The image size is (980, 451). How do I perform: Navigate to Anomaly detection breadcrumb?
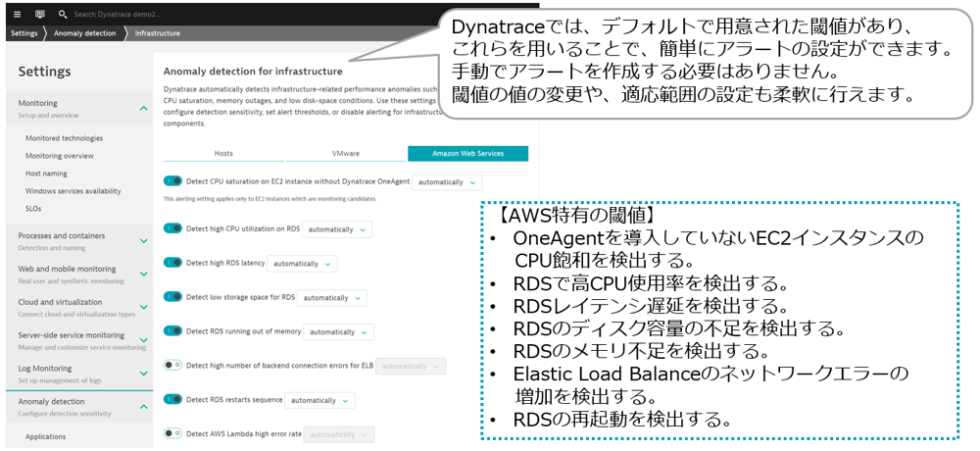tap(83, 32)
